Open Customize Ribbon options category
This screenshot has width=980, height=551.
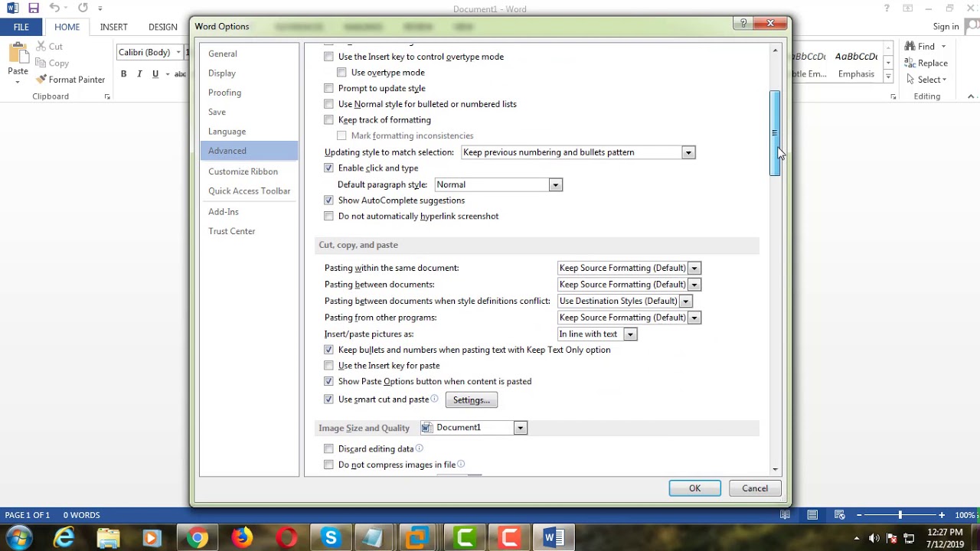point(243,171)
